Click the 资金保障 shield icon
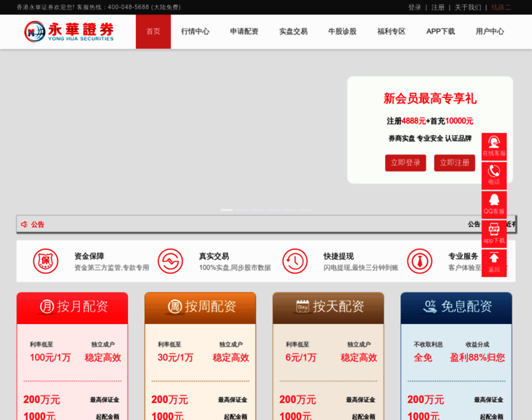The height and width of the screenshot is (420, 532). [45, 261]
